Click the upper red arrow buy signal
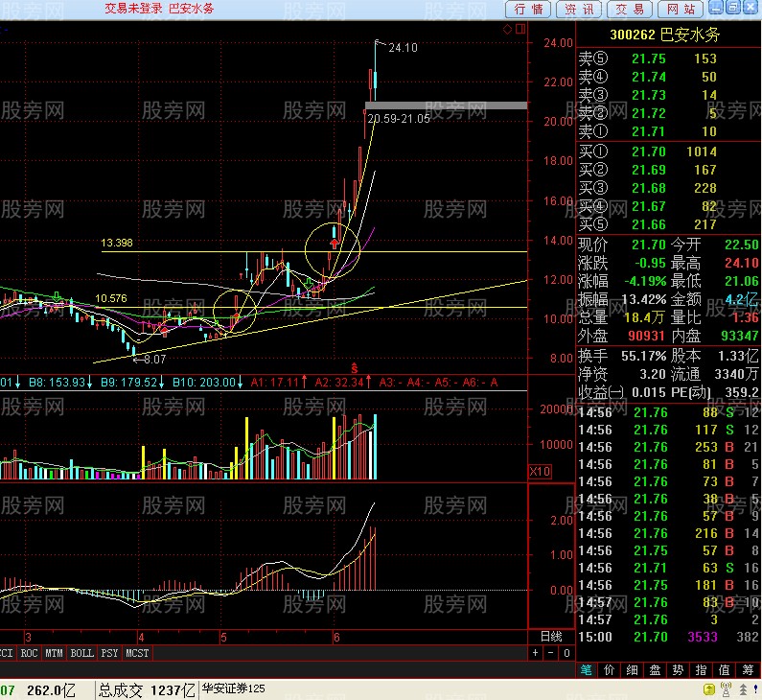This screenshot has width=762, height=700. (334, 243)
